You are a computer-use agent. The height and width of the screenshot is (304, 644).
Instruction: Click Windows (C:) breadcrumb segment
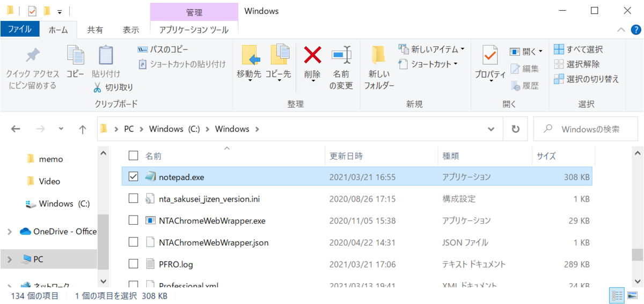coord(174,129)
